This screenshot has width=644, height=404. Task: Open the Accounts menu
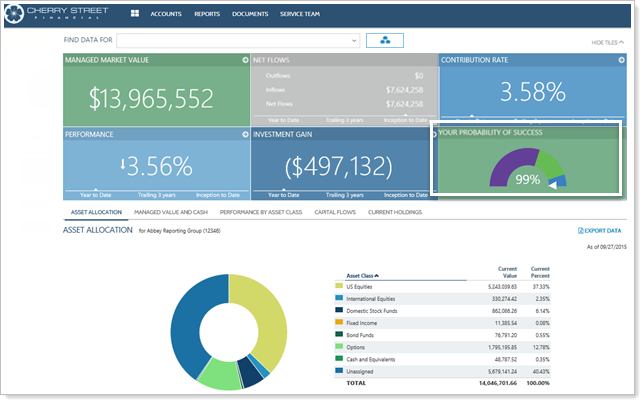[x=167, y=16]
